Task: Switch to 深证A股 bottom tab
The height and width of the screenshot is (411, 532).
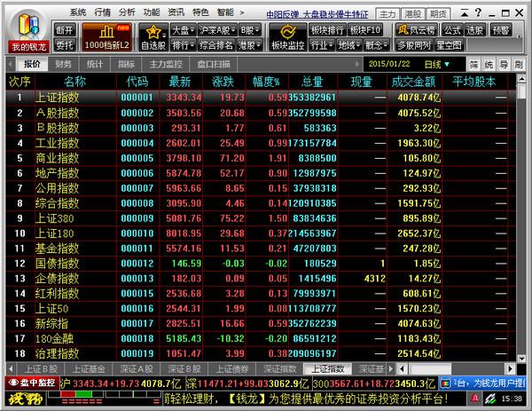Action: pyautogui.click(x=137, y=369)
